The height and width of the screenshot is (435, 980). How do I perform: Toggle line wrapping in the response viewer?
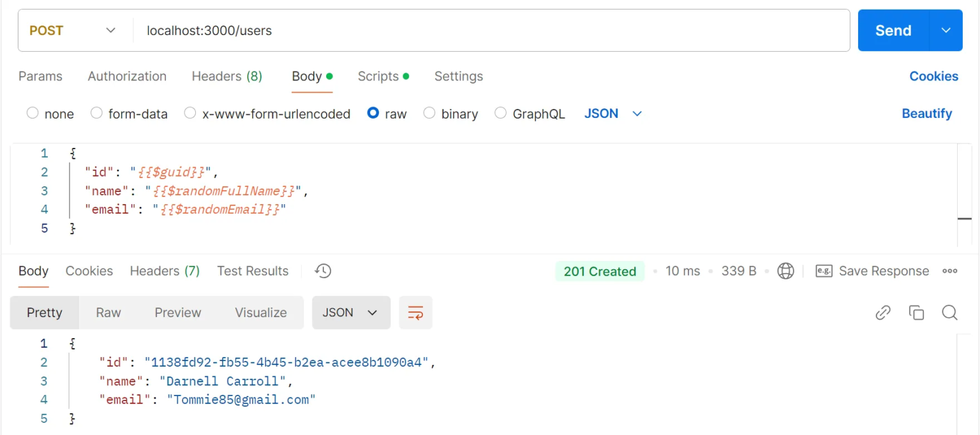[x=415, y=313]
